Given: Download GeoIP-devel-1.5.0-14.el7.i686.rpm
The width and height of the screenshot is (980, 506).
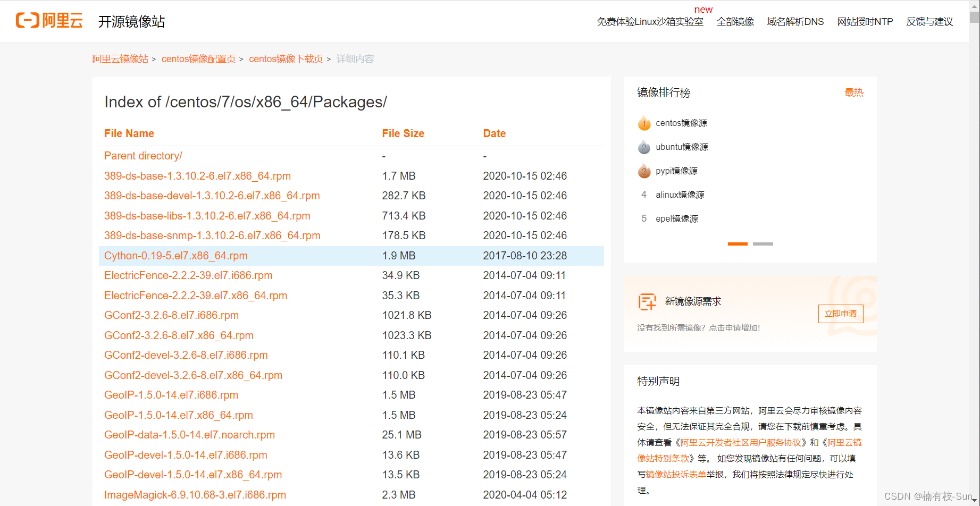Looking at the screenshot, I should click(x=186, y=455).
